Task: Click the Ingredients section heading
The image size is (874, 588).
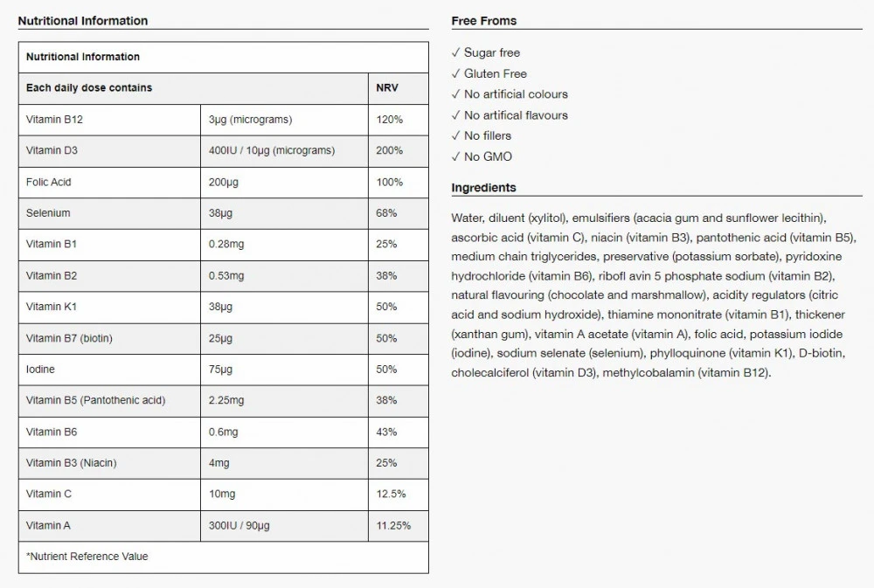Action: click(483, 188)
